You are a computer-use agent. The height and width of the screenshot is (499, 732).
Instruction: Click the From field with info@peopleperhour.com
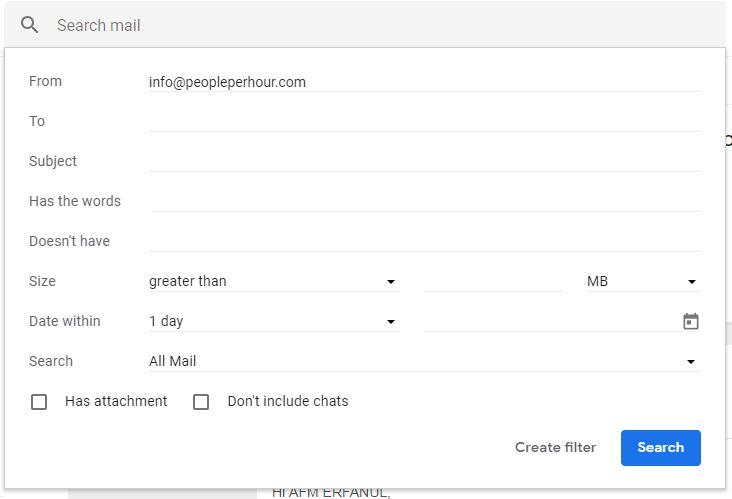(x=424, y=82)
